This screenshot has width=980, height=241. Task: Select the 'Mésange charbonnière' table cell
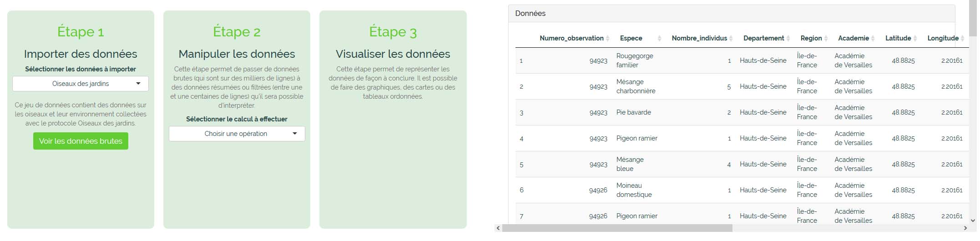tap(636, 86)
